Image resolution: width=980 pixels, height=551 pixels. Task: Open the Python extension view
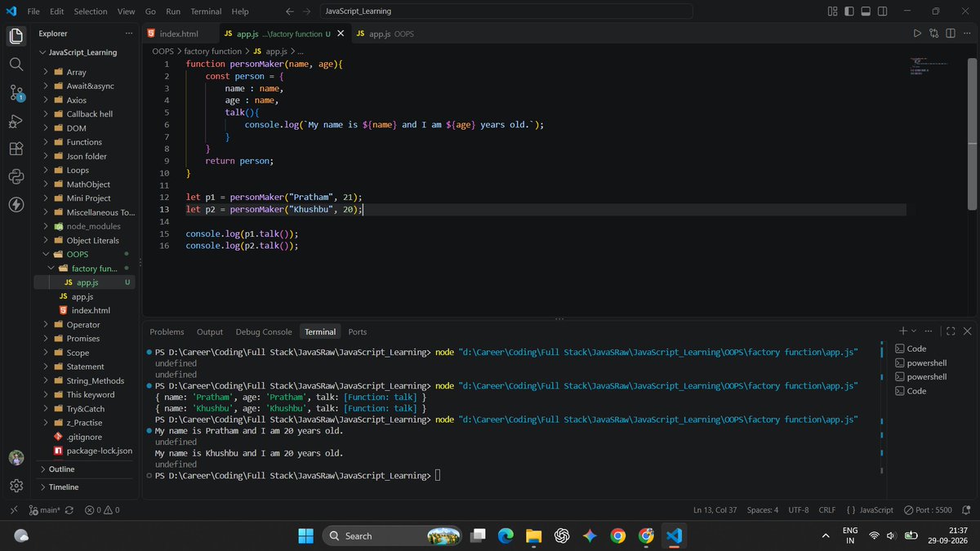click(x=16, y=176)
